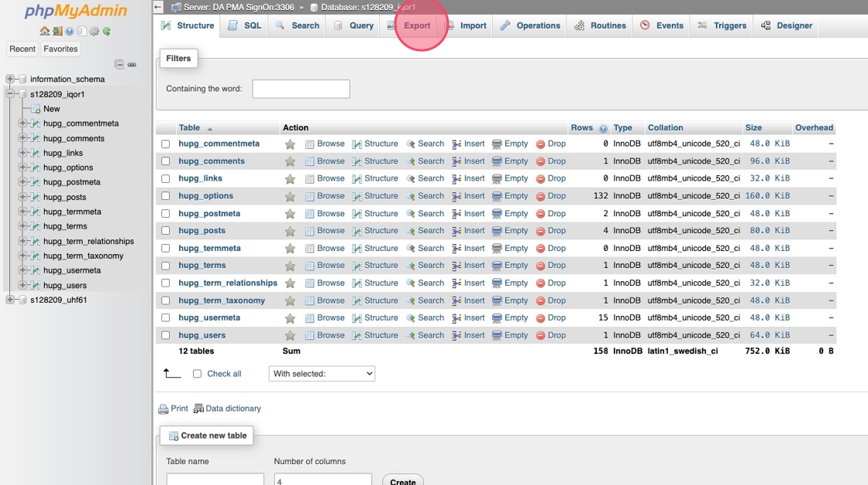
Task: Open navigation panel settings gear icon
Action: click(x=94, y=32)
